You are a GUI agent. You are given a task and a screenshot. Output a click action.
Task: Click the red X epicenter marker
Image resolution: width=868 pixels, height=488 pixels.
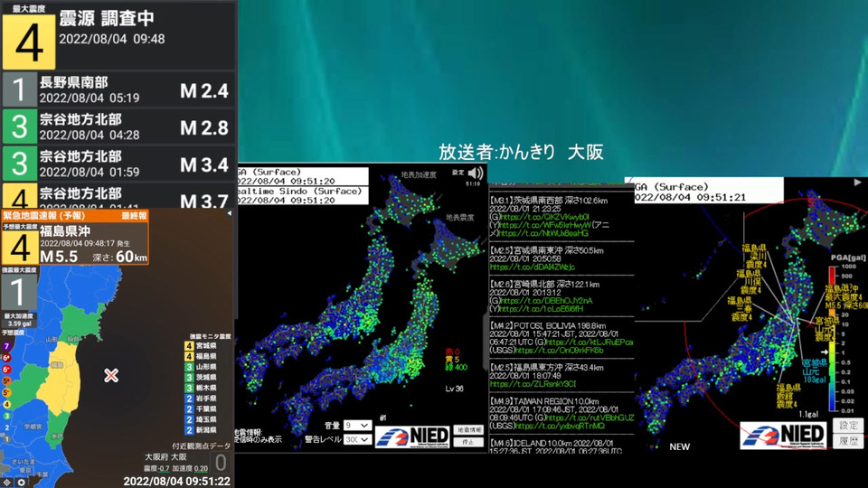click(x=111, y=375)
